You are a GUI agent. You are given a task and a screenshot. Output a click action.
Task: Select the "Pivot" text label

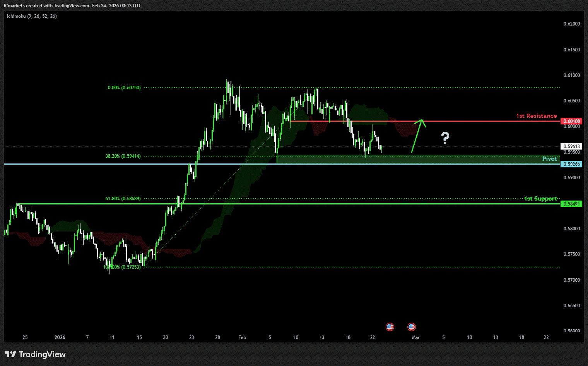pos(549,159)
